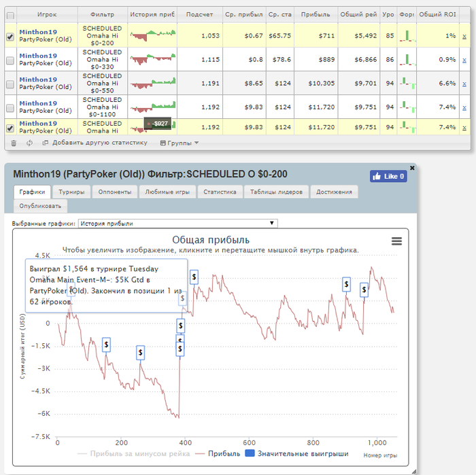Close the Minthon19 chart panel
This screenshot has width=476, height=475.
(412, 168)
